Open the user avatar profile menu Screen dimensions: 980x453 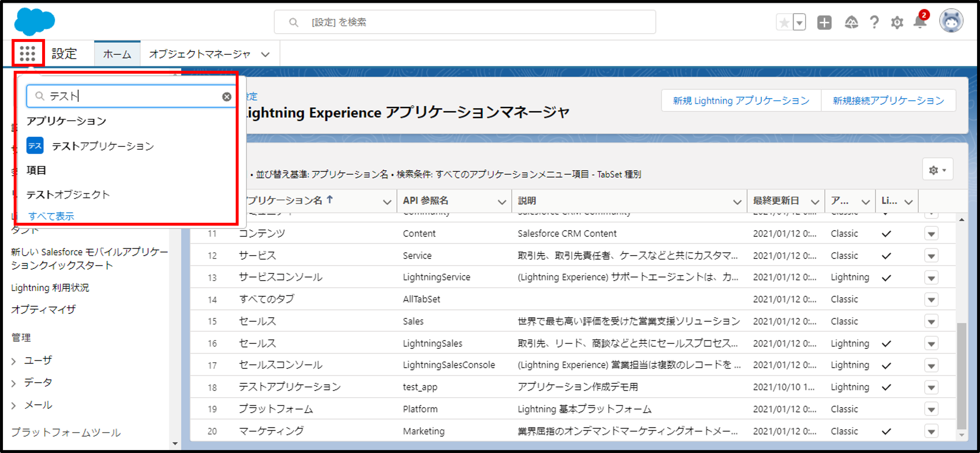951,21
